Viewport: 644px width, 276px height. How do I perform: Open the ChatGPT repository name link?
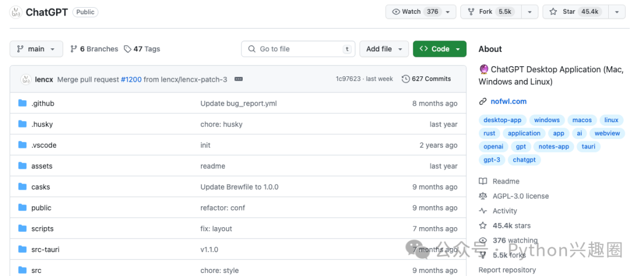click(47, 12)
